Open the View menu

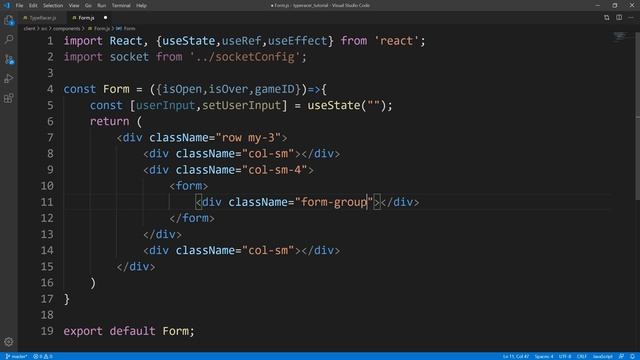click(74, 5)
